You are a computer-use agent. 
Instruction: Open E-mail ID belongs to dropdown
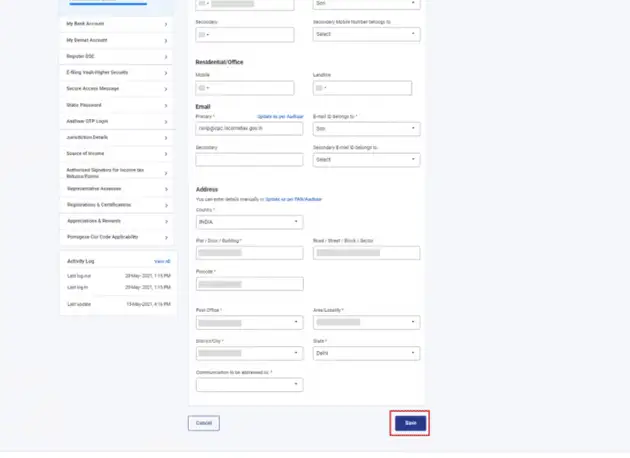[x=366, y=129]
